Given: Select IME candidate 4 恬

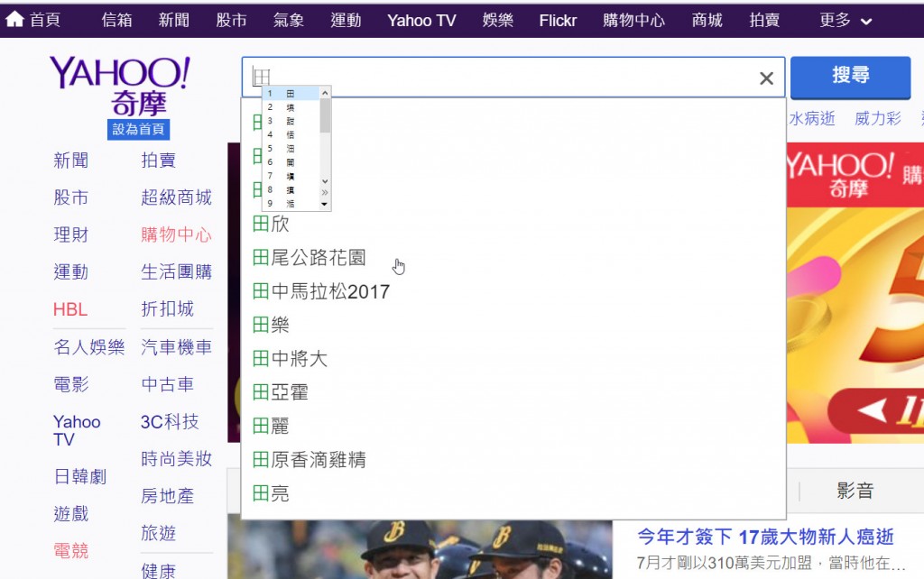Looking at the screenshot, I should tap(291, 134).
